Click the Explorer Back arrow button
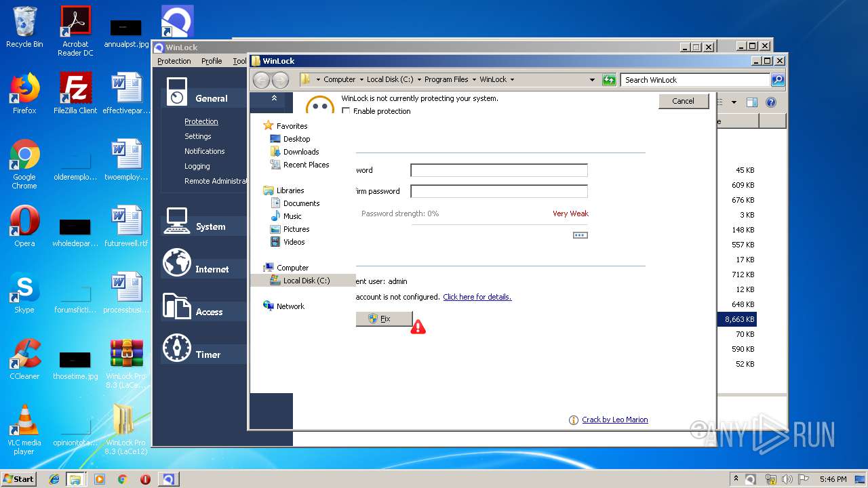Screen dimensions: 868x488 [261, 80]
